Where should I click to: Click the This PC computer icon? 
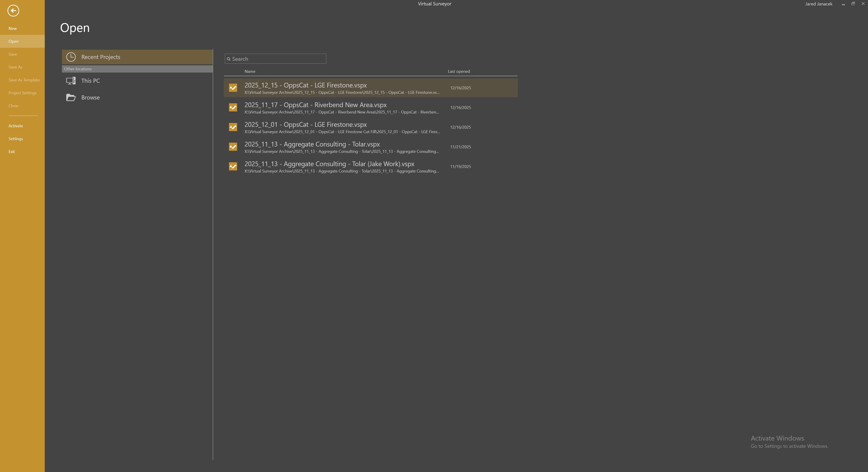click(71, 81)
